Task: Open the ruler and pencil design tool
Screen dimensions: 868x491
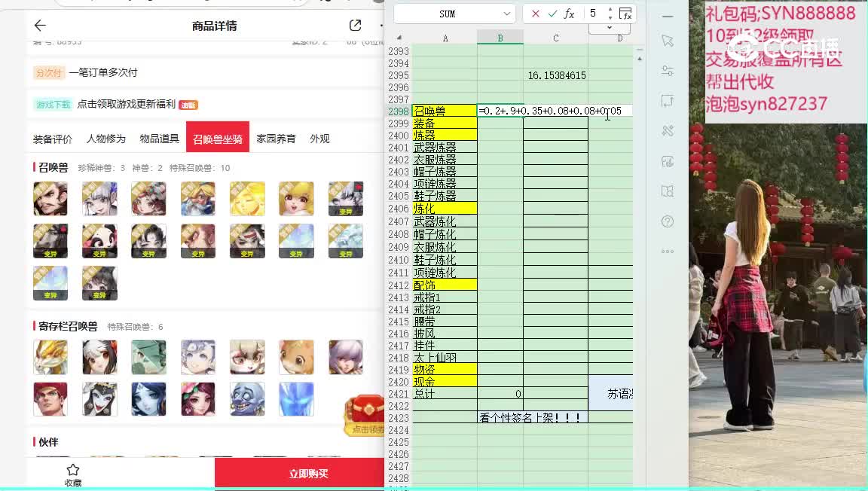Action: (668, 130)
